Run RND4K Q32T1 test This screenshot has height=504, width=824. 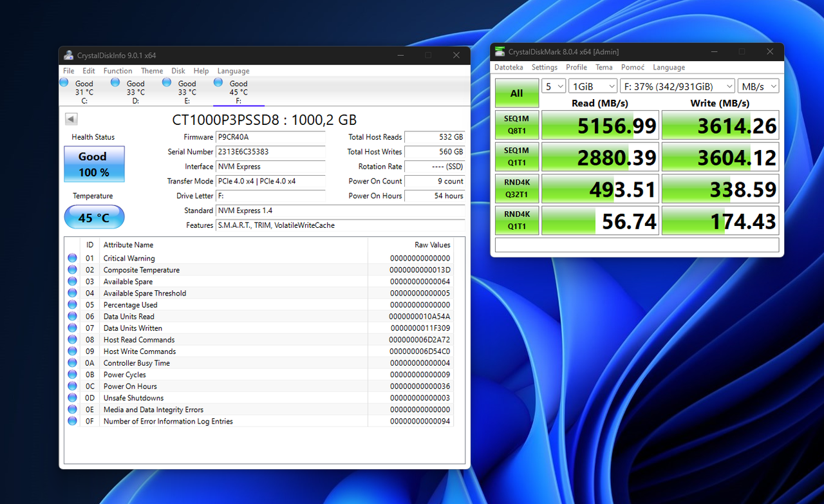tap(517, 189)
